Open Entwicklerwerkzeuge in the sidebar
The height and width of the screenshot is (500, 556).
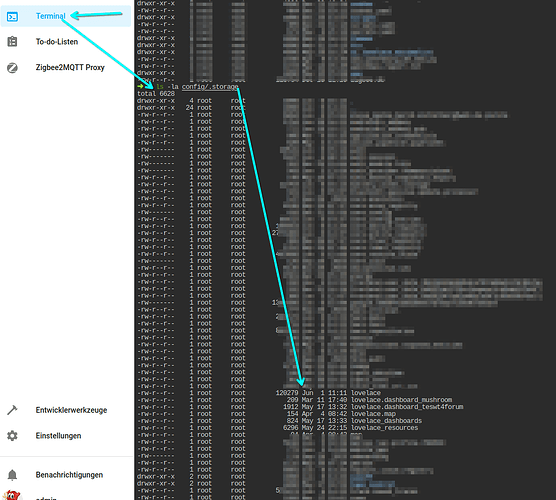71,410
